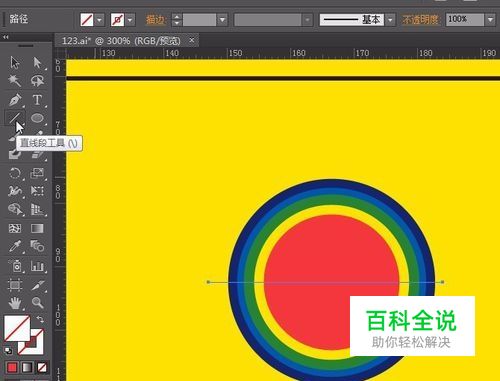Switch to the 123.ai document tab
Screen dimensions: 500x381
(121, 41)
